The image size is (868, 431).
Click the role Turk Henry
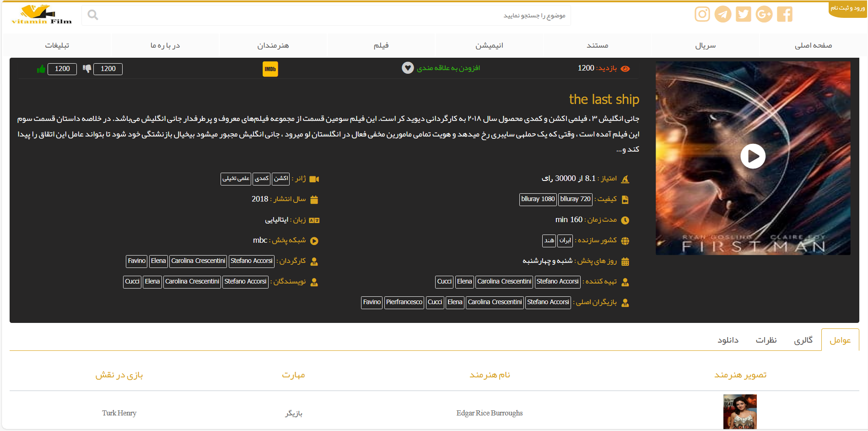(119, 413)
